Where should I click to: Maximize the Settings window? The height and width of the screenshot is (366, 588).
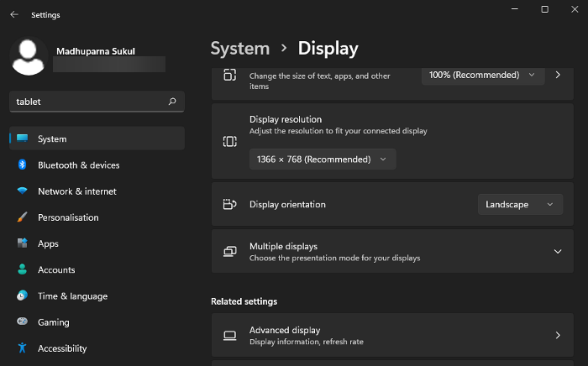click(x=545, y=9)
